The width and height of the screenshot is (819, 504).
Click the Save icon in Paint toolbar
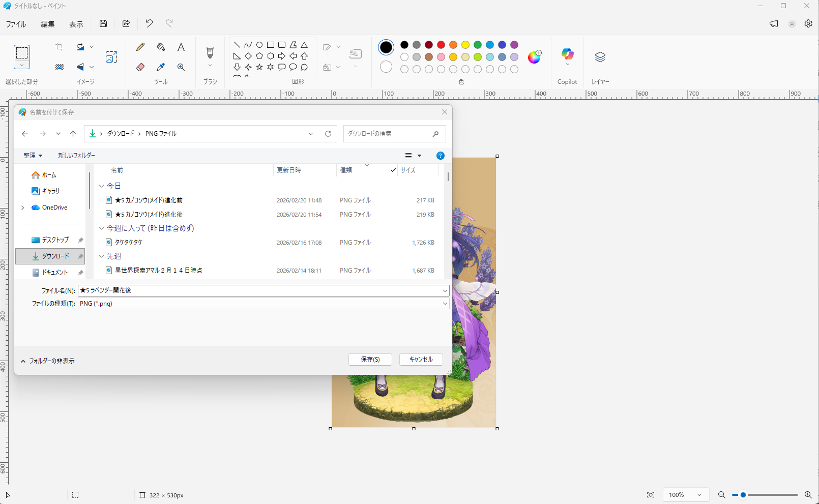103,23
